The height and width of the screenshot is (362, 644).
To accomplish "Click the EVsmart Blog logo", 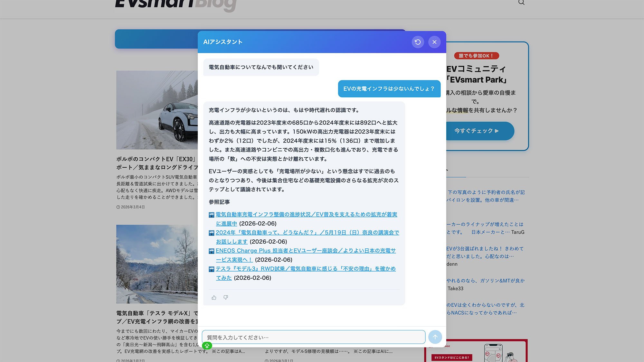I will pyautogui.click(x=175, y=5).
